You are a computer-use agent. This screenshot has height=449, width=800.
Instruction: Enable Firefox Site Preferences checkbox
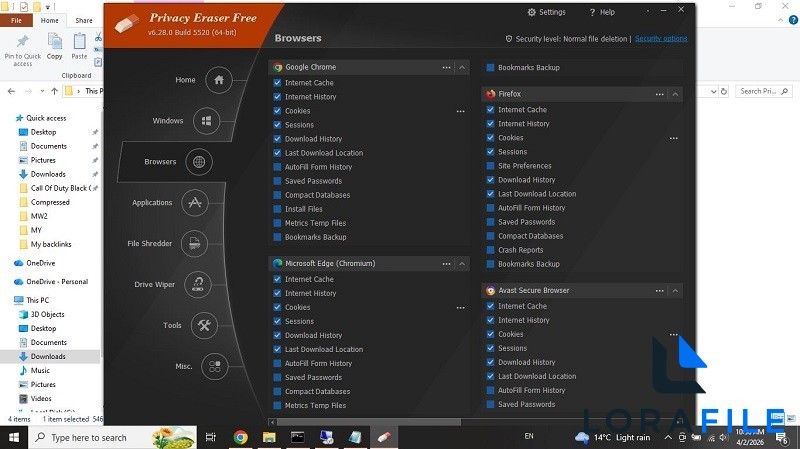click(x=490, y=166)
